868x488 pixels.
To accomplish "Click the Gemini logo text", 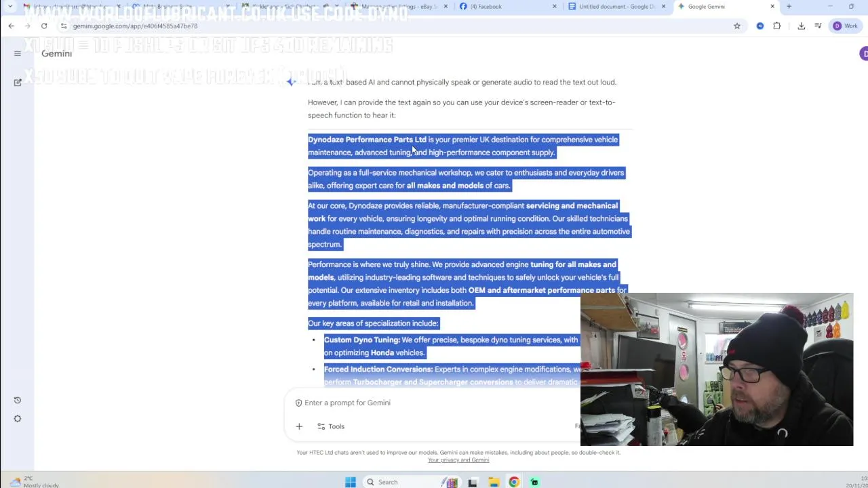I will tap(56, 54).
